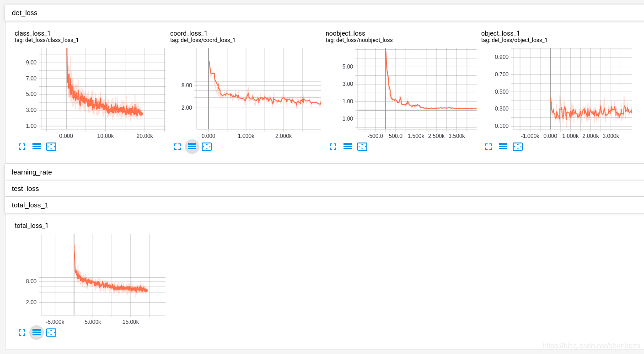Click the coord_loss_1 line chart plot
Screen dimensions: 644x354
pos(259,89)
